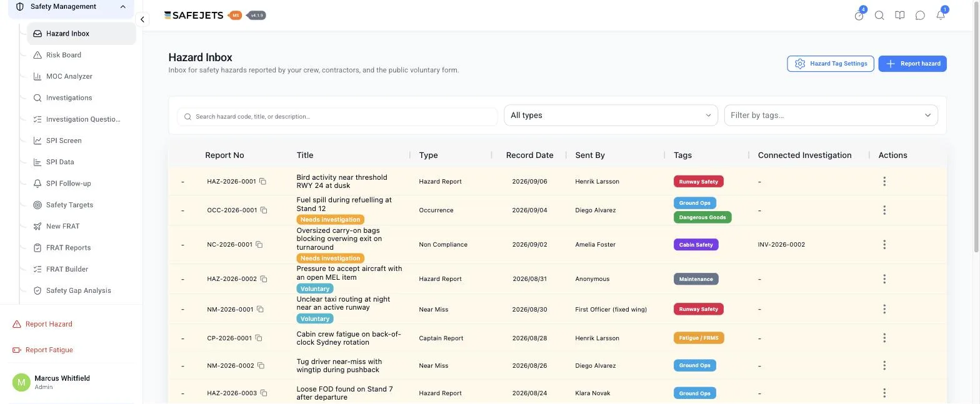980x404 pixels.
Task: Open actions menu for Oversized carry-on bags row
Action: click(884, 245)
